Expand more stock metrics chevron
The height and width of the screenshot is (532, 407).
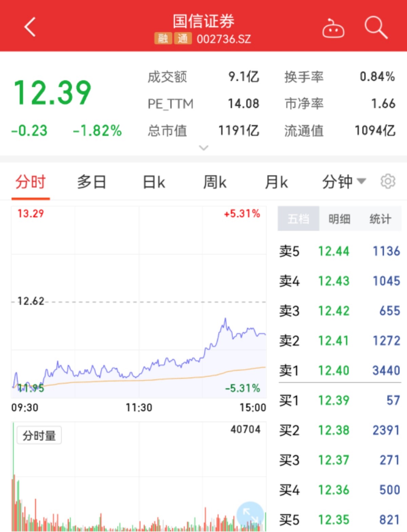tap(203, 148)
